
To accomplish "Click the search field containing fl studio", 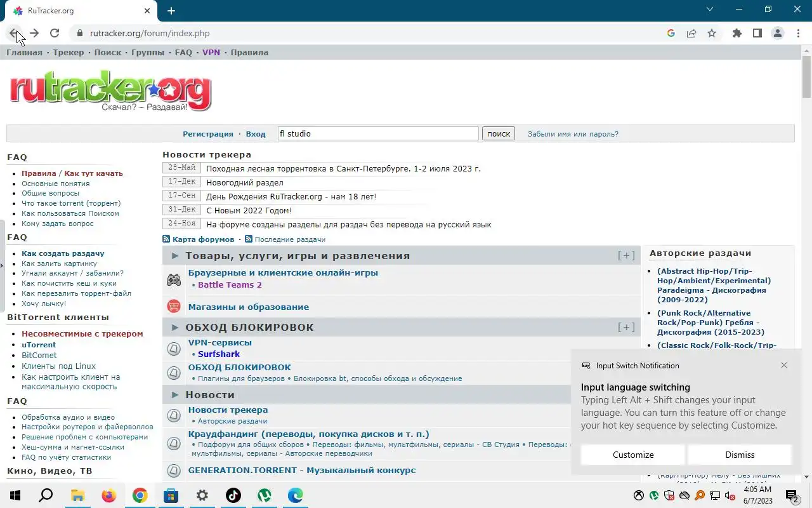I will tap(378, 133).
